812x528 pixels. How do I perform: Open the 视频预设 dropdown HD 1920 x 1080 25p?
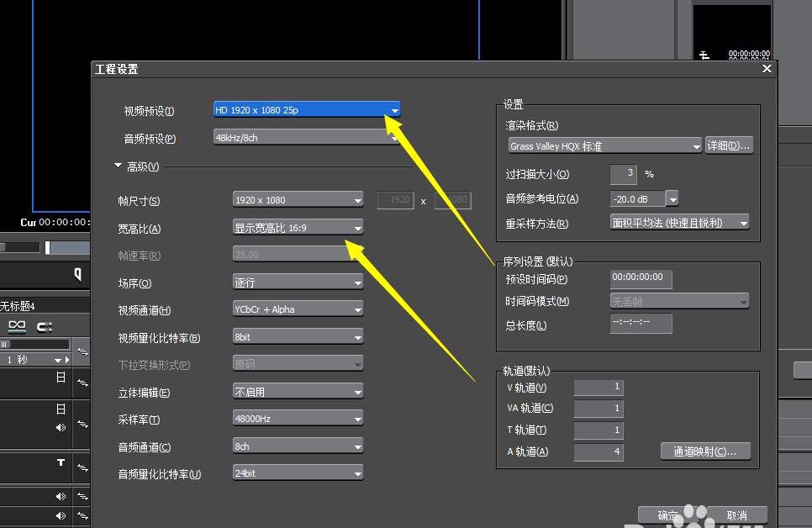pos(307,110)
